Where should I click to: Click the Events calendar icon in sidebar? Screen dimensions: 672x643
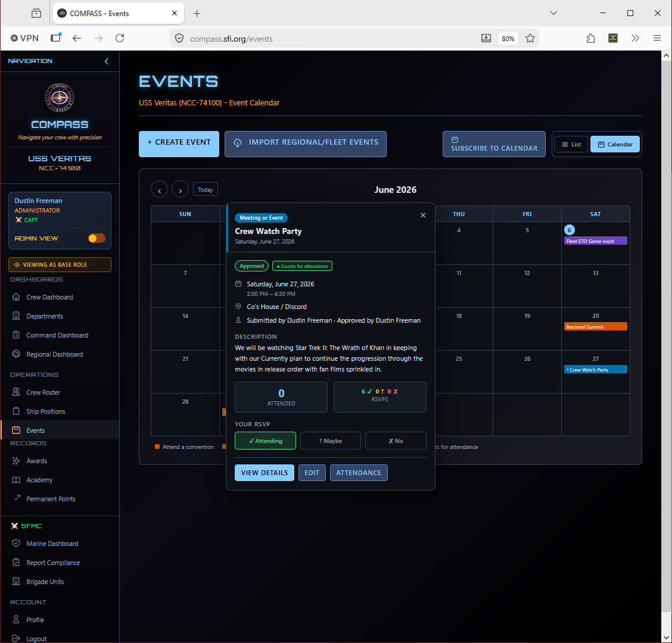(16, 430)
